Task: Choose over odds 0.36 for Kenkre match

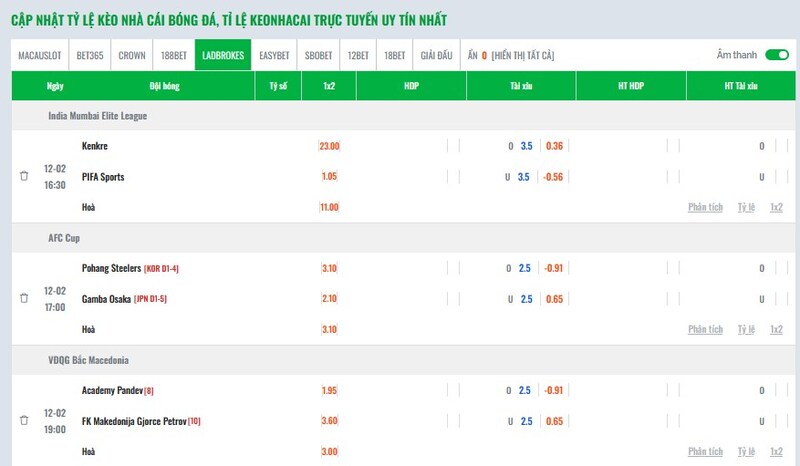Action: click(555, 146)
